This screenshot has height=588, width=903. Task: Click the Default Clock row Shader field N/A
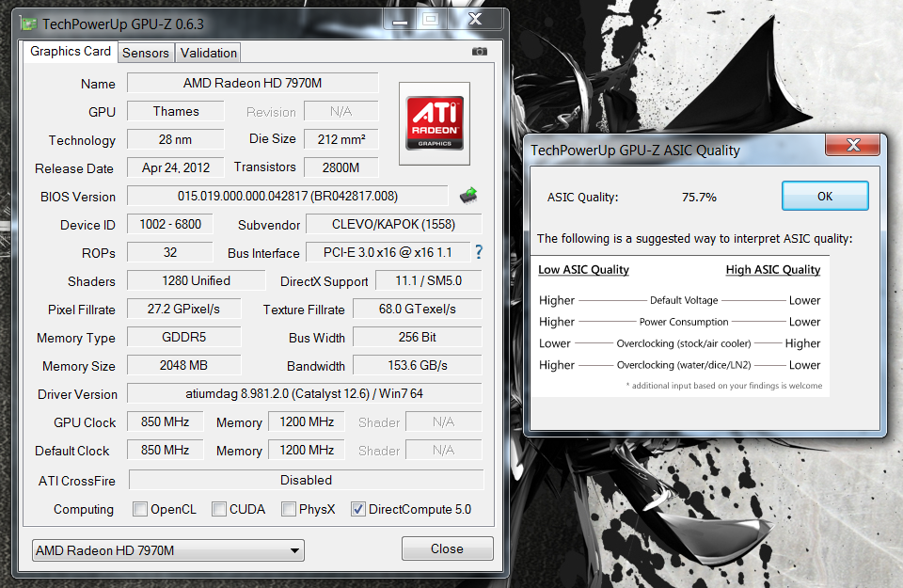pos(443,450)
